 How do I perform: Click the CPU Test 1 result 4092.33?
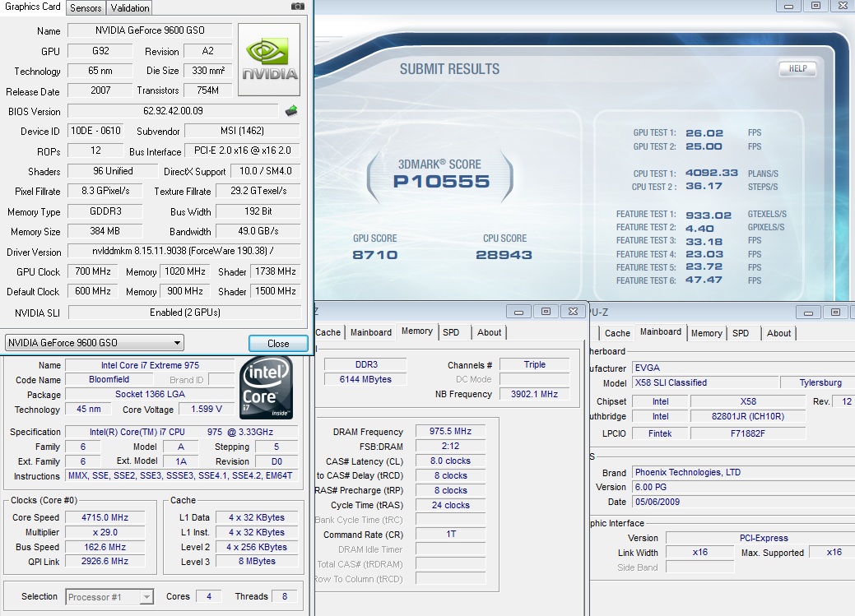(x=712, y=173)
